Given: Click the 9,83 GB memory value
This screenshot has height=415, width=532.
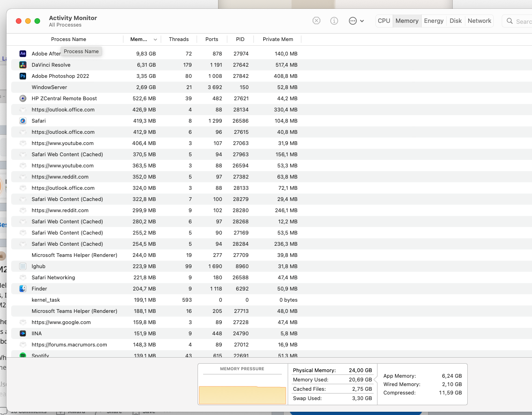Looking at the screenshot, I should pyautogui.click(x=146, y=54).
